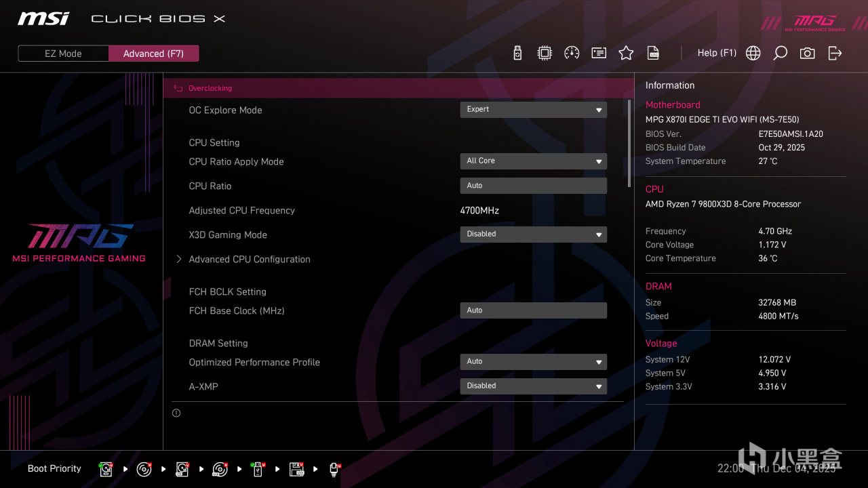
Task: Open the speedometer gauge icon
Action: 572,53
